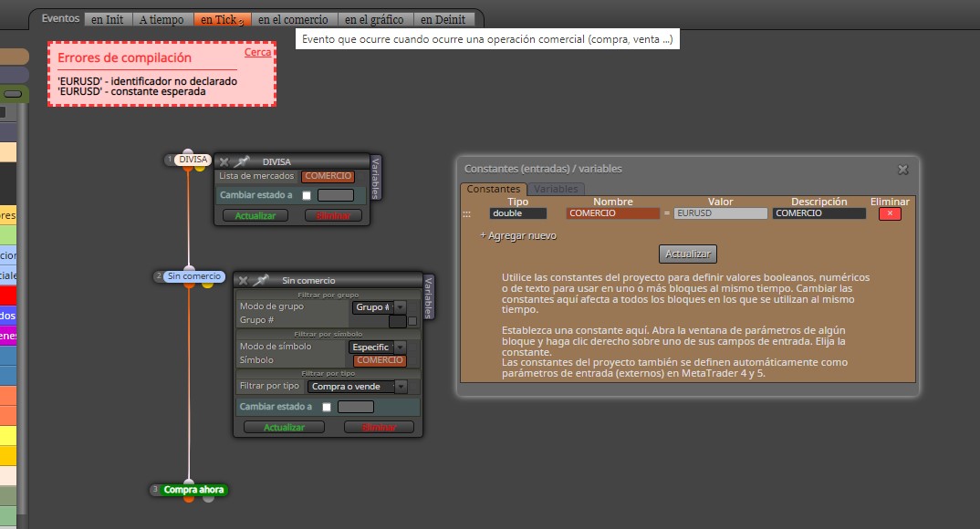Screen dimensions: 980x529
Task: Switch to the A tiempo event tab
Action: [x=162, y=20]
